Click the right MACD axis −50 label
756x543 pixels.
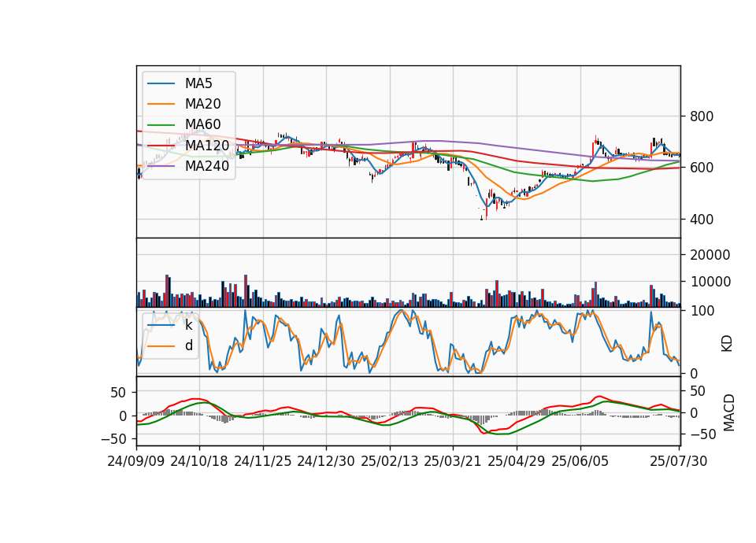(703, 434)
